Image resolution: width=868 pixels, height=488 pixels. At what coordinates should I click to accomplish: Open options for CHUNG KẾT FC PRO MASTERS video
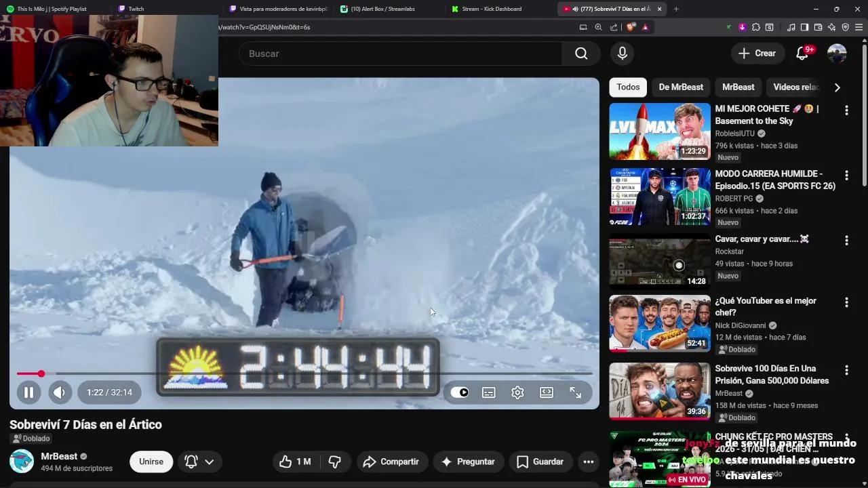point(846,438)
